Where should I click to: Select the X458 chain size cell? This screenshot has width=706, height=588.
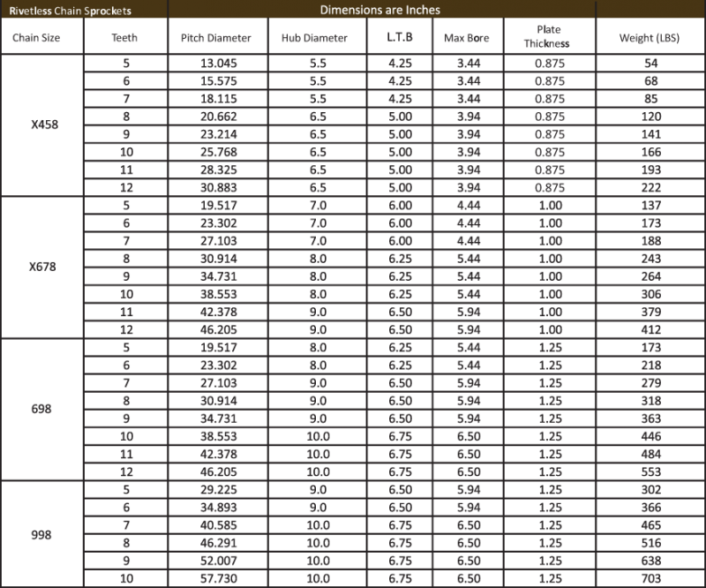point(41,126)
